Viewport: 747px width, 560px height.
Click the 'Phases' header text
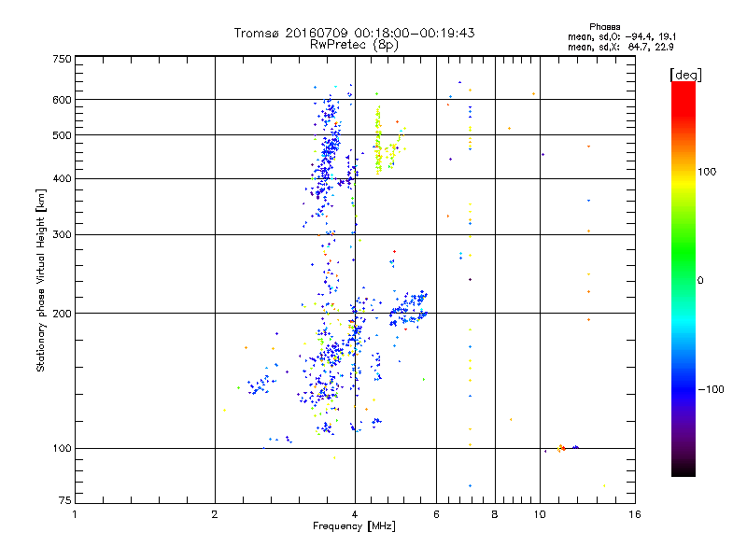pyautogui.click(x=604, y=27)
